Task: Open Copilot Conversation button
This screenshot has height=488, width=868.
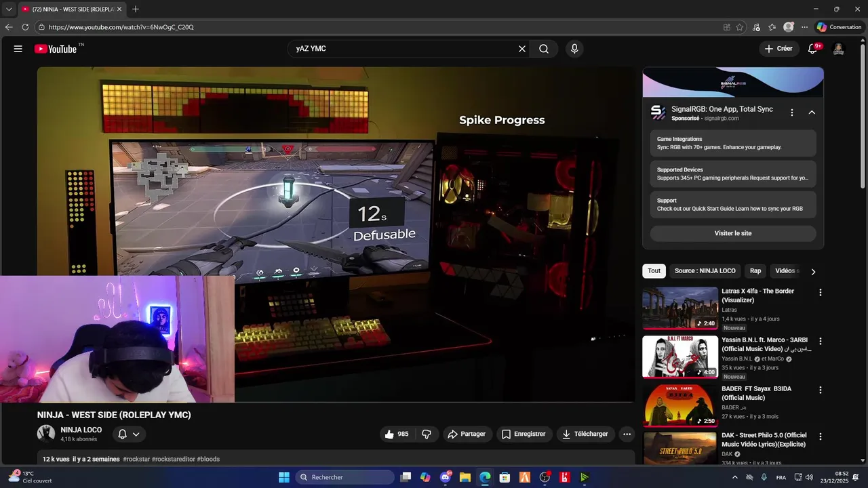Action: point(839,27)
